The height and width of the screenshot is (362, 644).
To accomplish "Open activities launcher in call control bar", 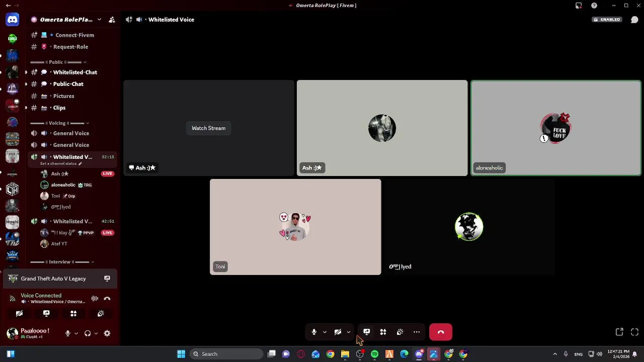I will (x=383, y=332).
